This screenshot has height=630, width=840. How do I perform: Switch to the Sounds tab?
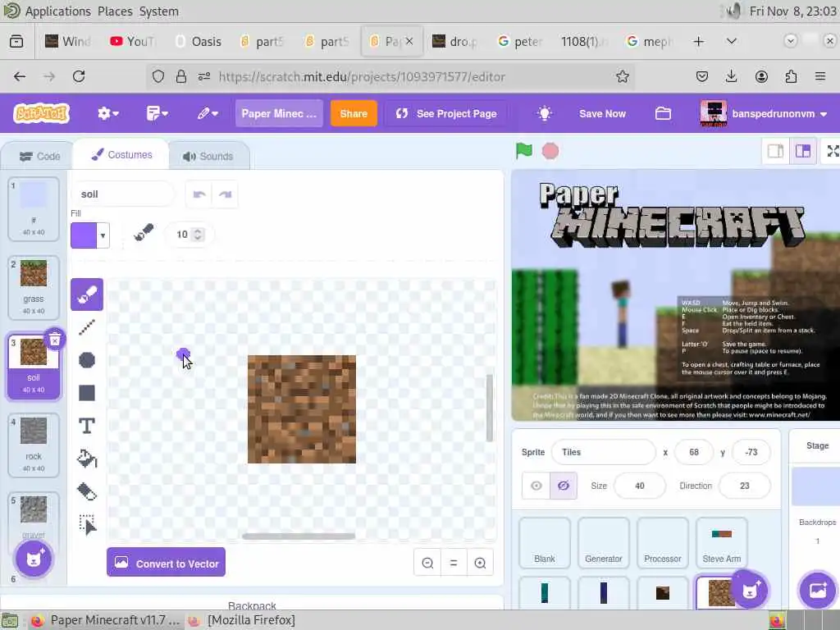(x=208, y=157)
